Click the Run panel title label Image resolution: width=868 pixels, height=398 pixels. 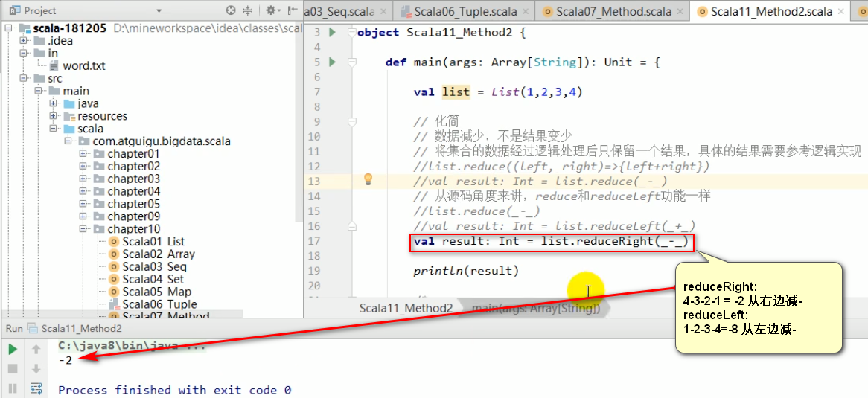[x=14, y=328]
